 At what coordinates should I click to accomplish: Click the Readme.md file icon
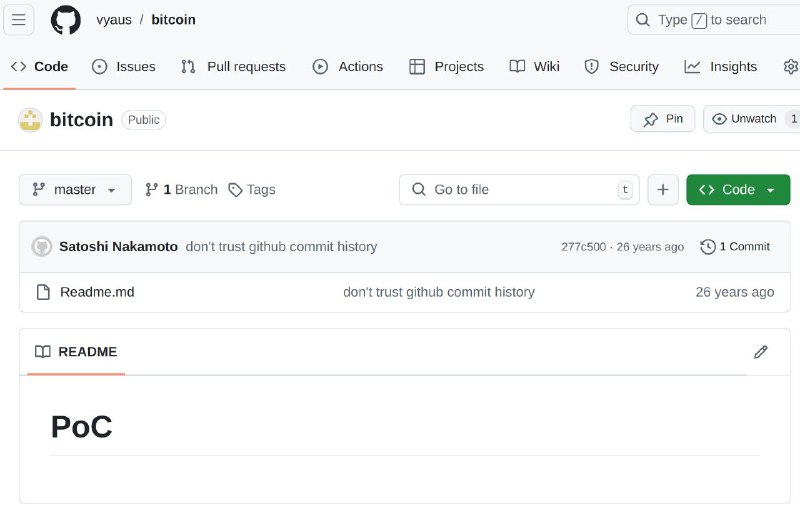[43, 292]
